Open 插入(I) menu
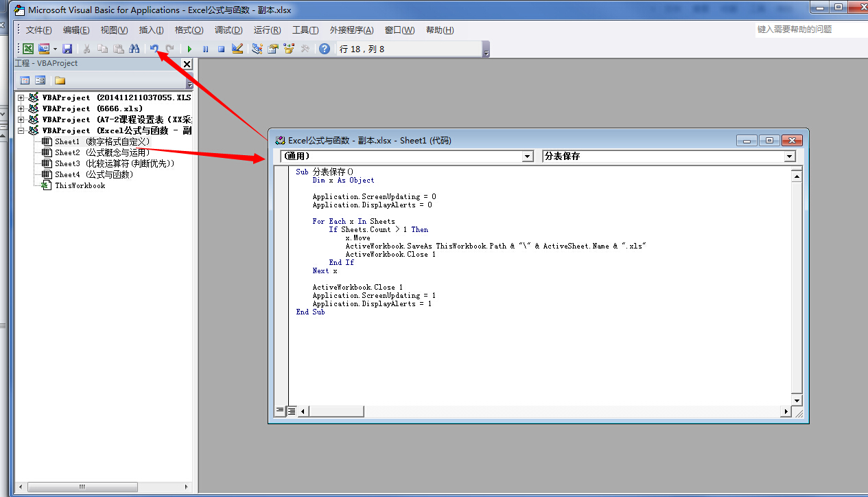The image size is (868, 497). (151, 30)
